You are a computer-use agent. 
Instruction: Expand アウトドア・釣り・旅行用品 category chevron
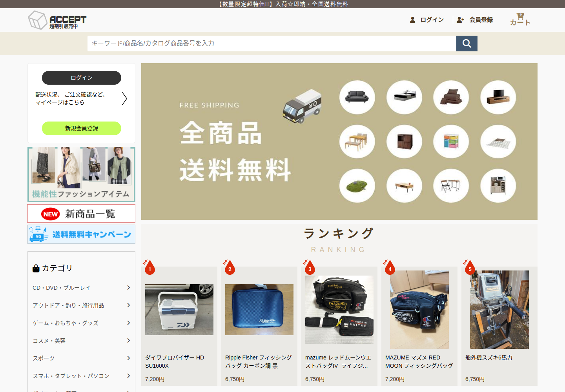coord(128,305)
